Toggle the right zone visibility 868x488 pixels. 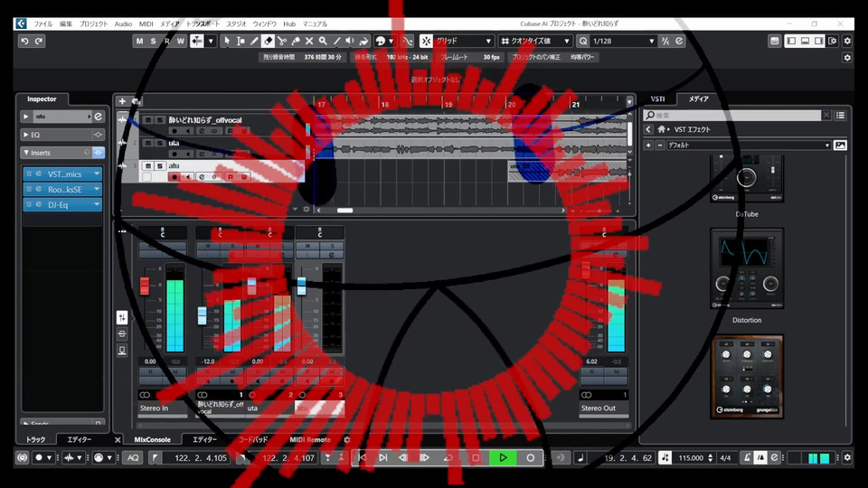pyautogui.click(x=819, y=41)
